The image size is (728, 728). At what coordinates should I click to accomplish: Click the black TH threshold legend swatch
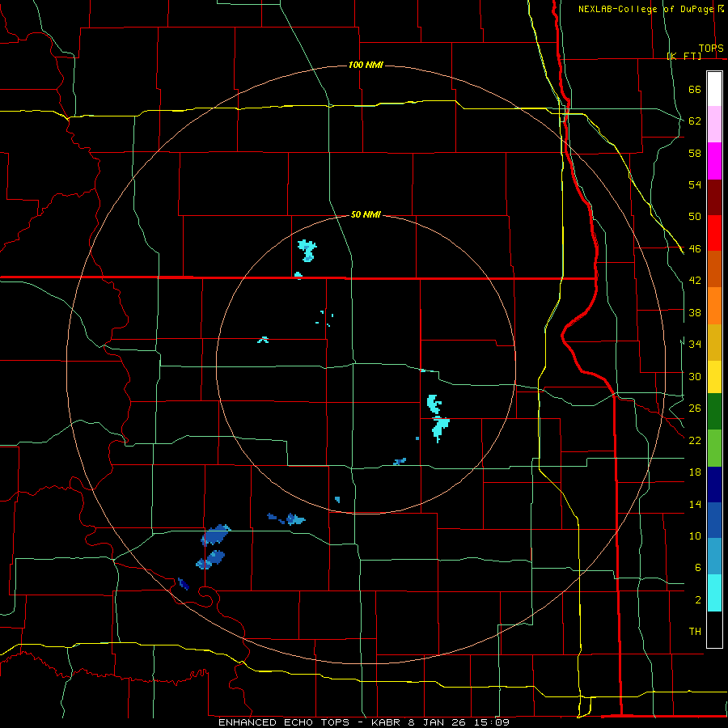point(714,629)
